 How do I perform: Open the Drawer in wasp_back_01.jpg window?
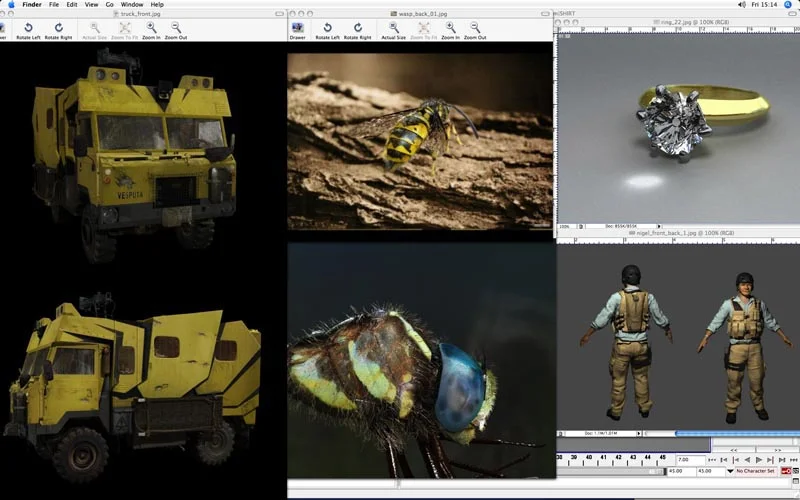pos(297,31)
